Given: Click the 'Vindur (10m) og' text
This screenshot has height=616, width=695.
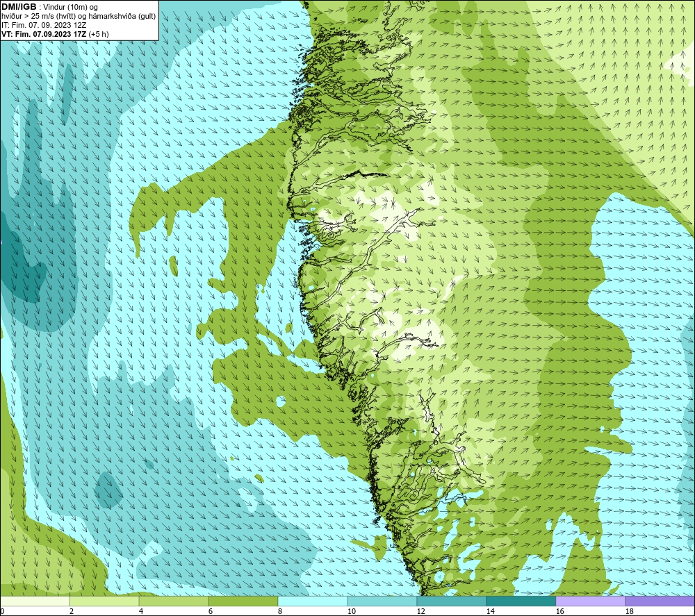Looking at the screenshot, I should pos(72,8).
